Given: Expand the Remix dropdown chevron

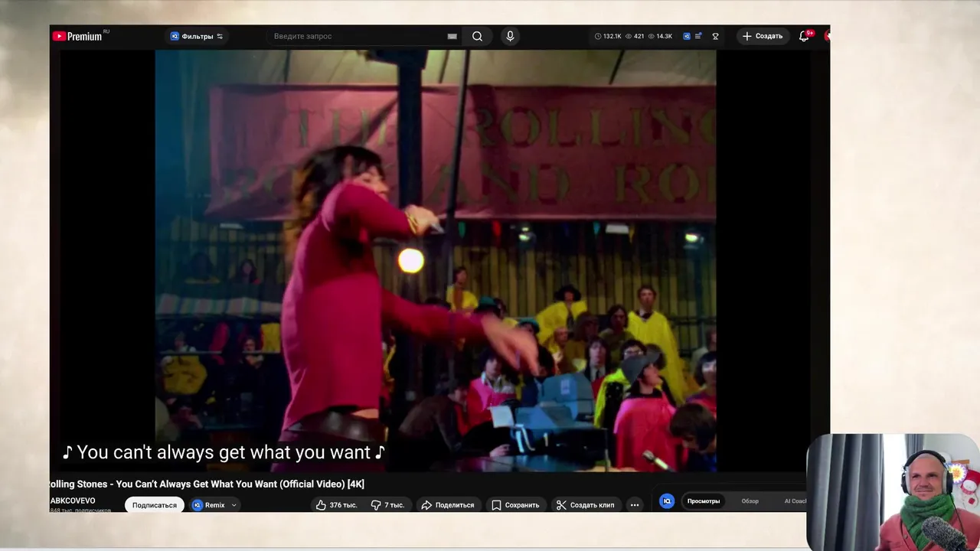Looking at the screenshot, I should coord(234,505).
